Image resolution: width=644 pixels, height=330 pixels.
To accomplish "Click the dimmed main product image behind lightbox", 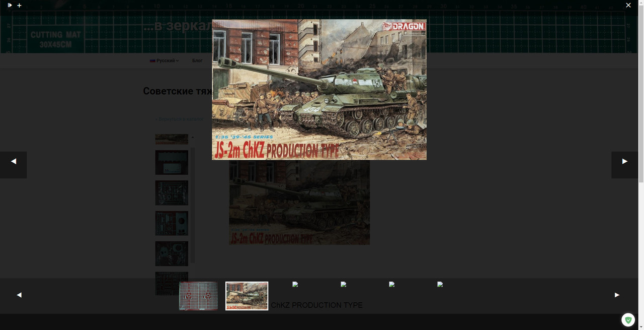I will click(299, 203).
